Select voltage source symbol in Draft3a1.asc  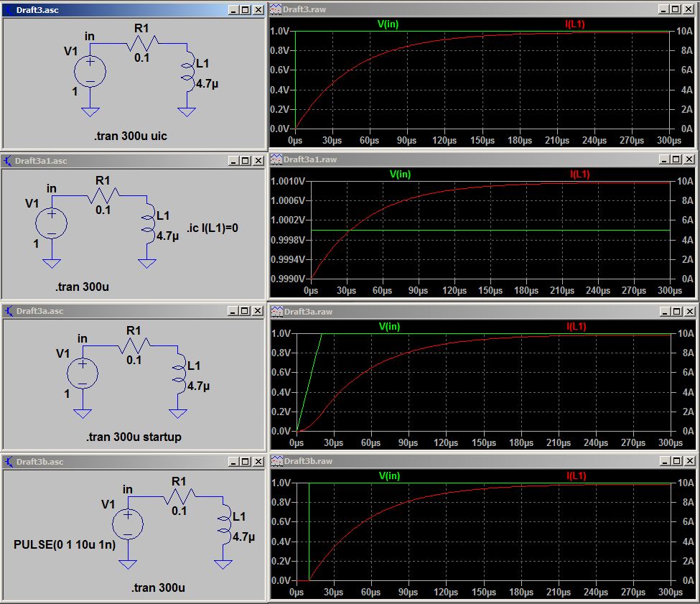(x=52, y=223)
